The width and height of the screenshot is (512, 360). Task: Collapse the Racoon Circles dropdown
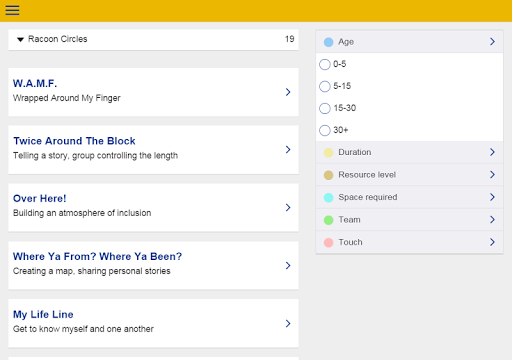coord(153,39)
